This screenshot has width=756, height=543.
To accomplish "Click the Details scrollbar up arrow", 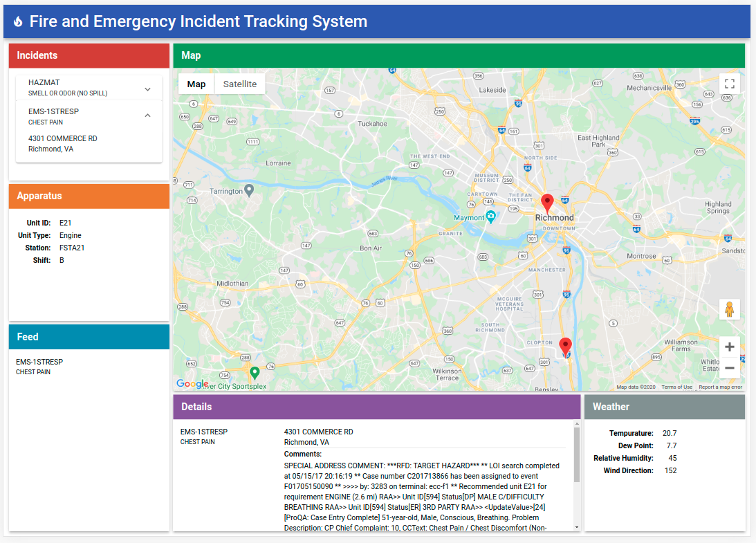I will click(577, 423).
